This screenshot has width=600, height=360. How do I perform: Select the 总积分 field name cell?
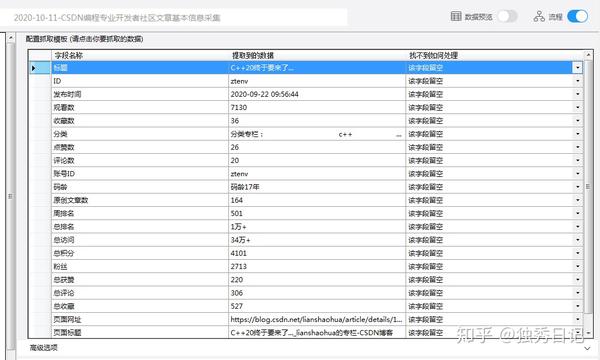140,253
